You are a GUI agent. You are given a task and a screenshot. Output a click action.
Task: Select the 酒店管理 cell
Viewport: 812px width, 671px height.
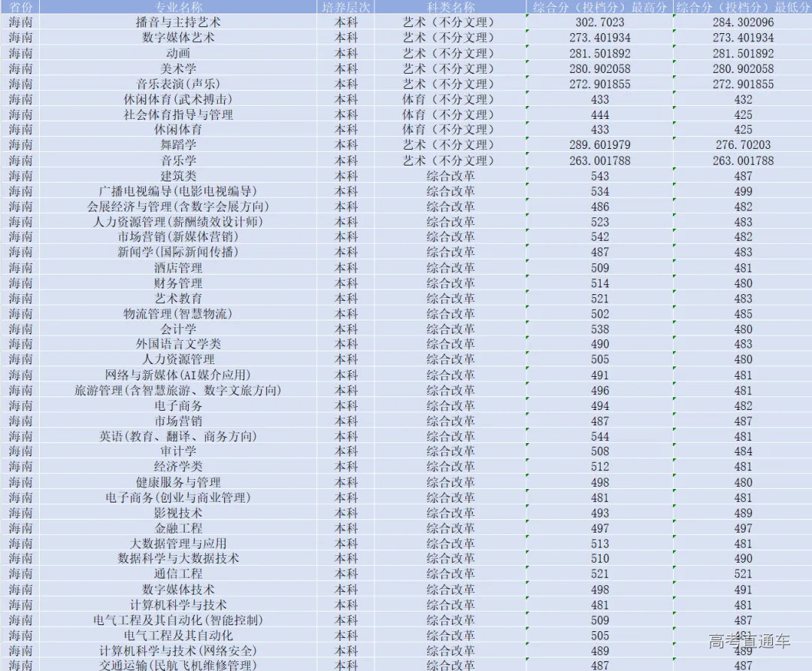click(178, 268)
